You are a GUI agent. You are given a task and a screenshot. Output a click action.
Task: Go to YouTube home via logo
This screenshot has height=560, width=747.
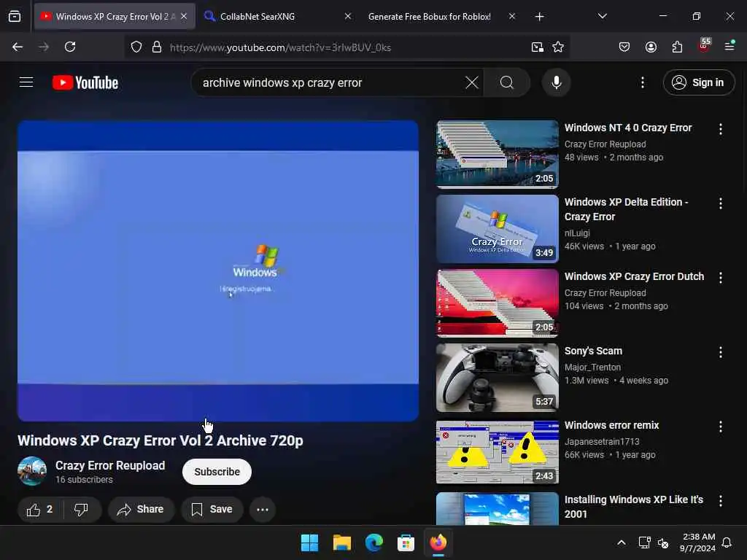(x=85, y=83)
